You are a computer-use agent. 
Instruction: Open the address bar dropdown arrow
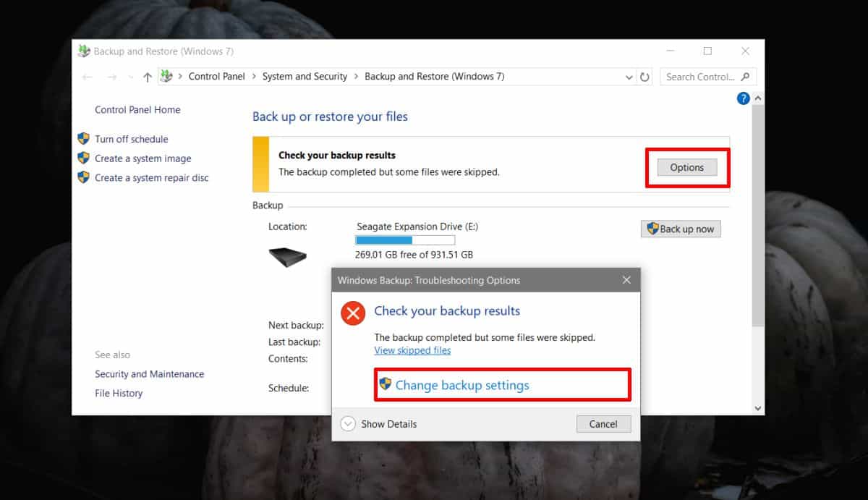tap(628, 76)
